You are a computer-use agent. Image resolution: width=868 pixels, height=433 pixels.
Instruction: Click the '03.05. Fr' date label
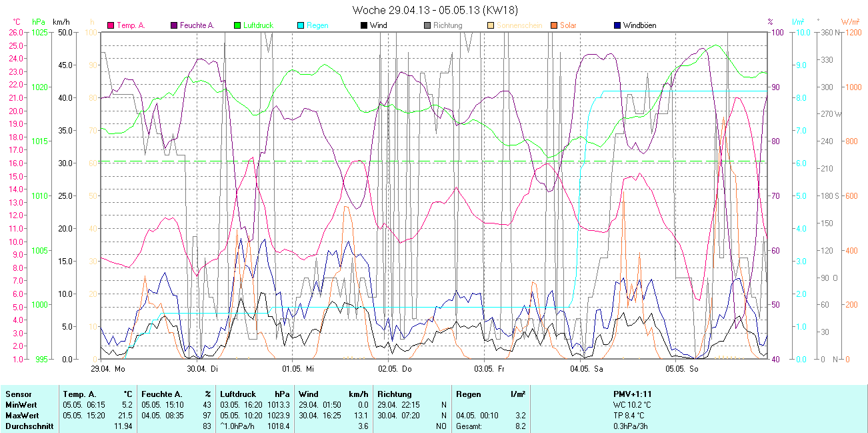[489, 368]
